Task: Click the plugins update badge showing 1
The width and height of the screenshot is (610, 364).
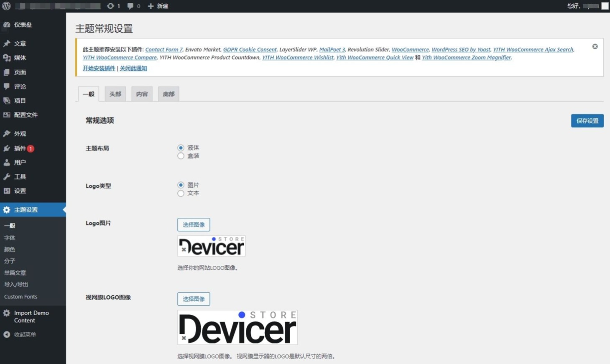Action: (x=31, y=149)
